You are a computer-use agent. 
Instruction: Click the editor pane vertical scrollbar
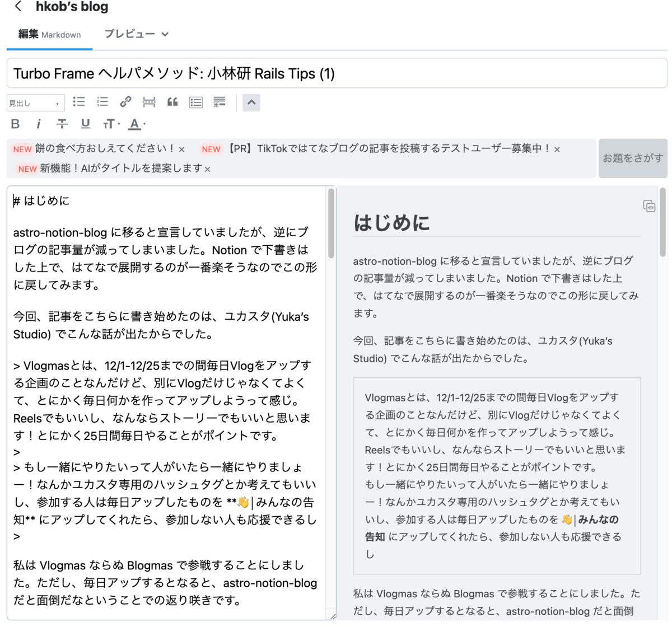332,224
